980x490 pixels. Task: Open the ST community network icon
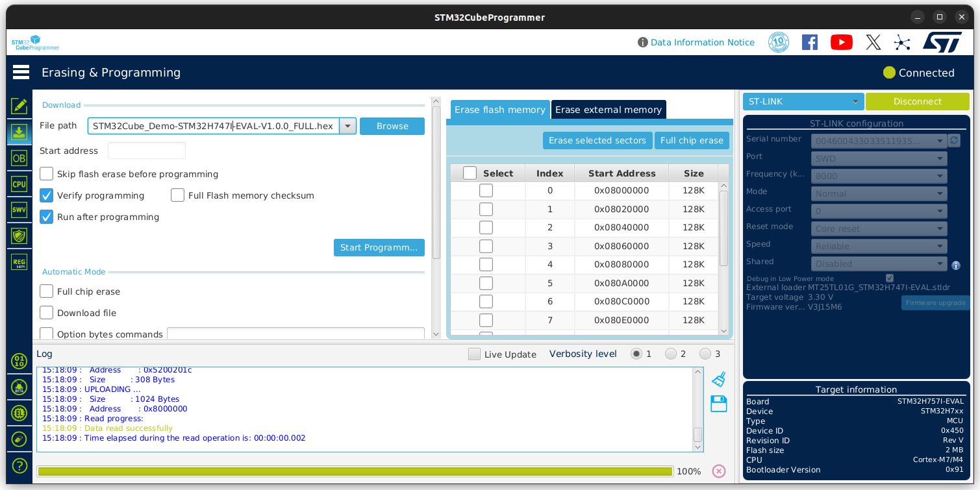click(x=902, y=42)
